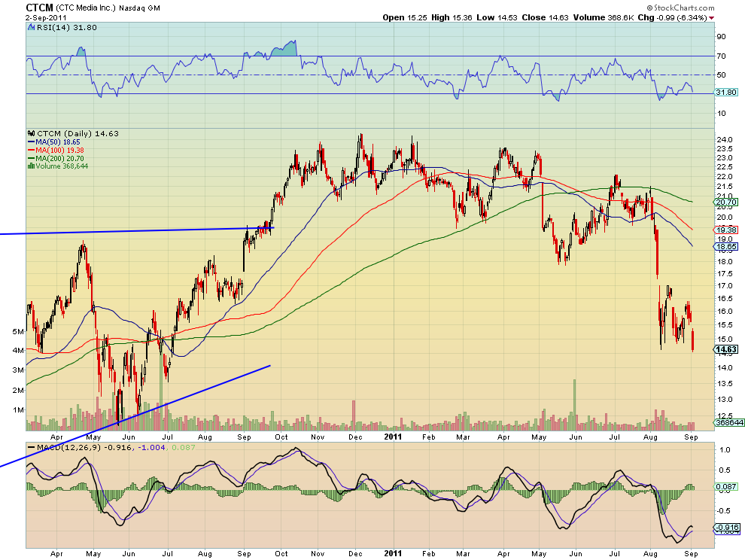Click the "Low 14.53" value in header
This screenshot has height=560, width=745.
497,17
